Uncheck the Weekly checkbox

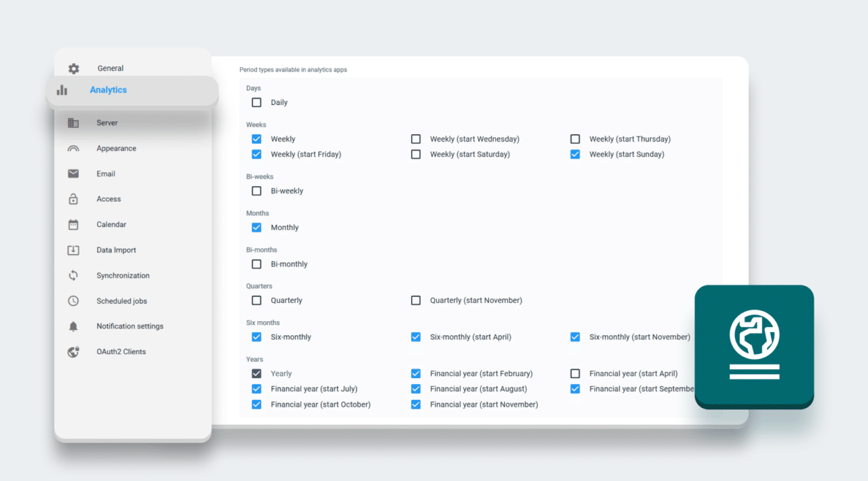[256, 139]
